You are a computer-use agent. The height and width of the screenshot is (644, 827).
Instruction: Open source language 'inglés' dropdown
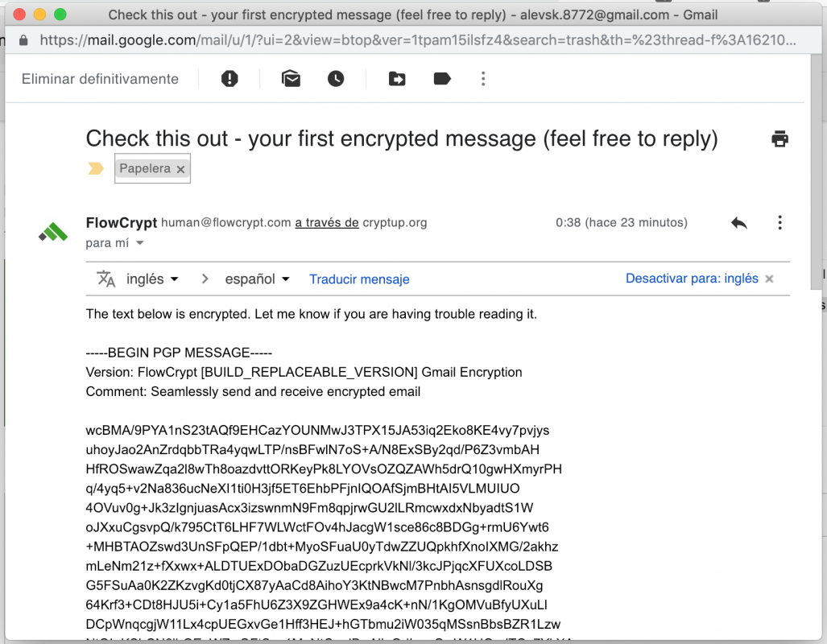[152, 279]
